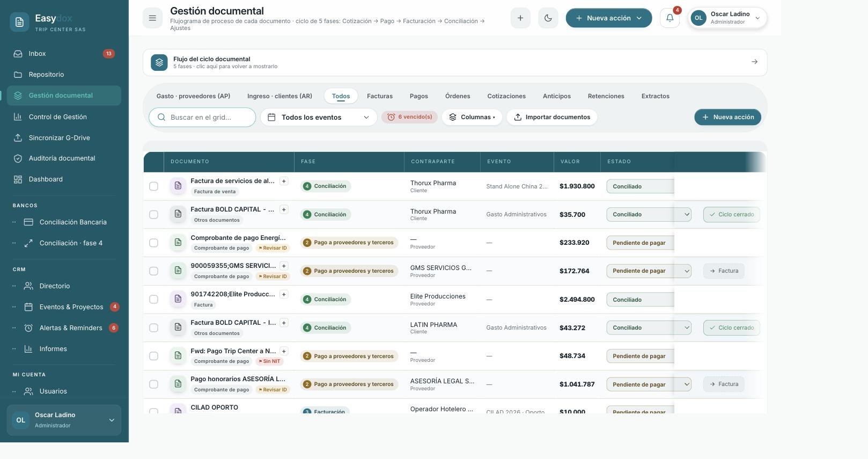Viewport: 868px width, 459px height.
Task: Focus the Buscar en el grid search field
Action: [202, 117]
